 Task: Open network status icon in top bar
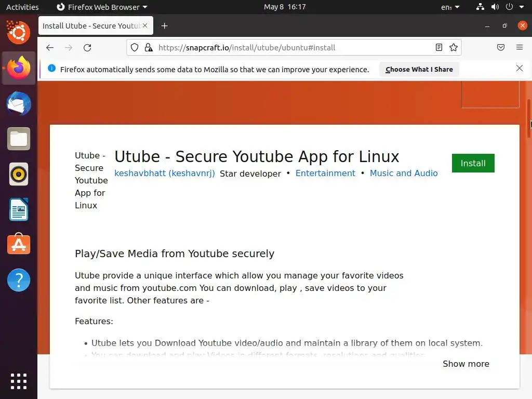[x=480, y=7]
